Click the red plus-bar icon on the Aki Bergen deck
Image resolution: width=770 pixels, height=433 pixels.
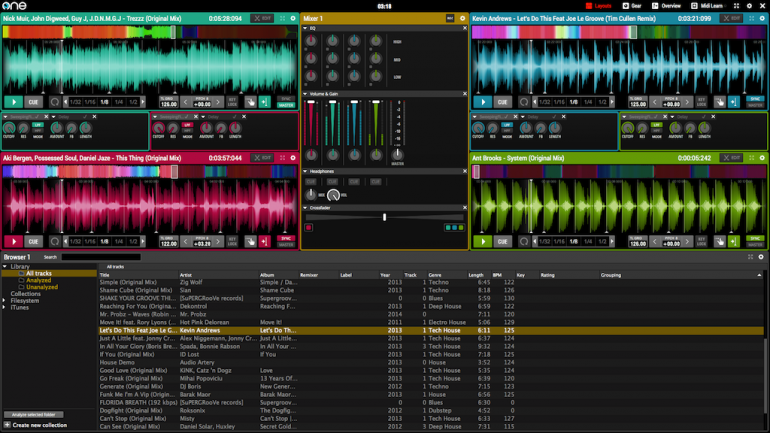tap(265, 242)
